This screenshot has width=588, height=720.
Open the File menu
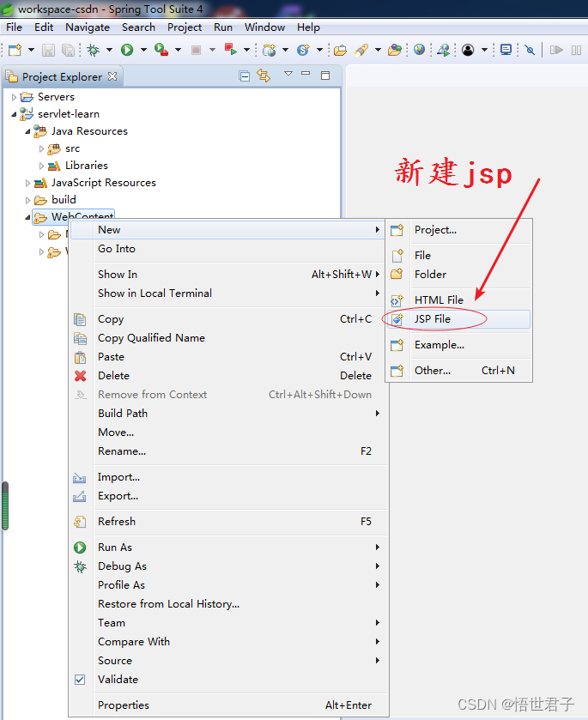15,27
